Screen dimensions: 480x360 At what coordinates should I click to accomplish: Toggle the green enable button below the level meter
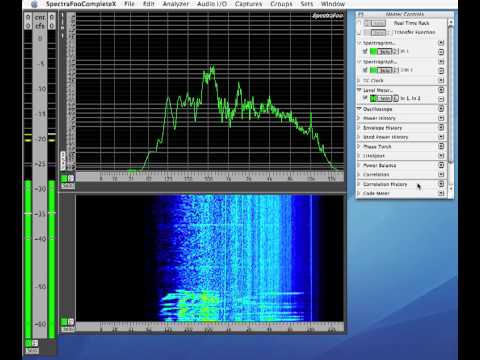pos(28,343)
